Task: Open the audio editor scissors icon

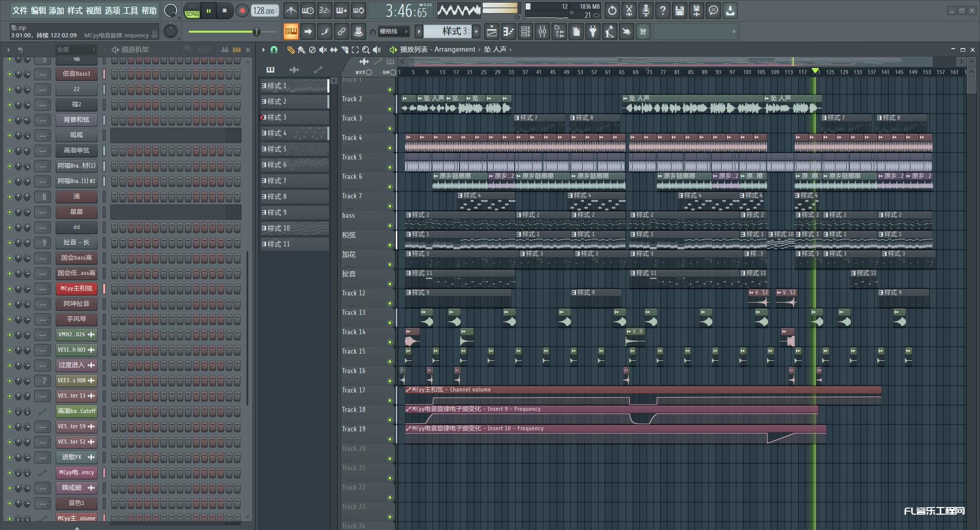Action: click(629, 10)
